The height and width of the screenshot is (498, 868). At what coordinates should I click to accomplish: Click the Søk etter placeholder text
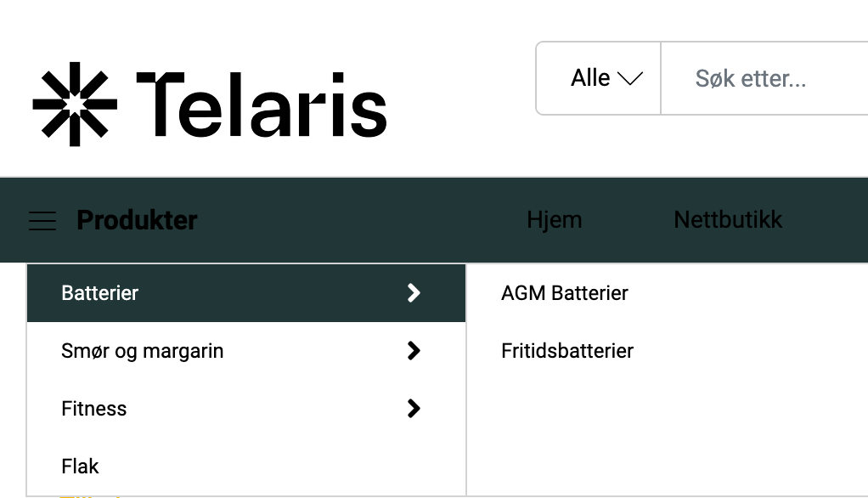(751, 79)
